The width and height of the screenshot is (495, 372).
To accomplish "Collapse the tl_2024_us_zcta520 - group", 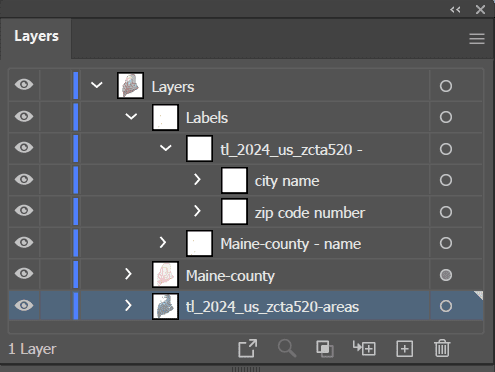I will (165, 148).
